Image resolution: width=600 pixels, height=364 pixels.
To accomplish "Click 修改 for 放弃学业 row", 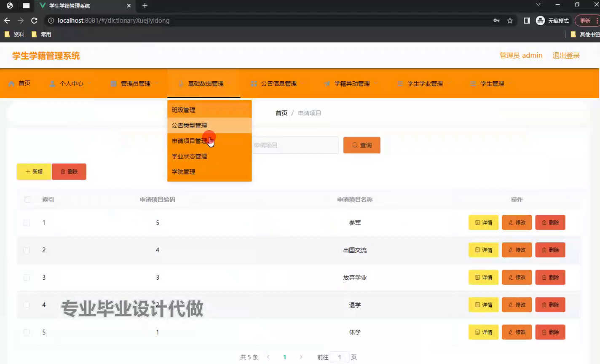I will click(517, 278).
